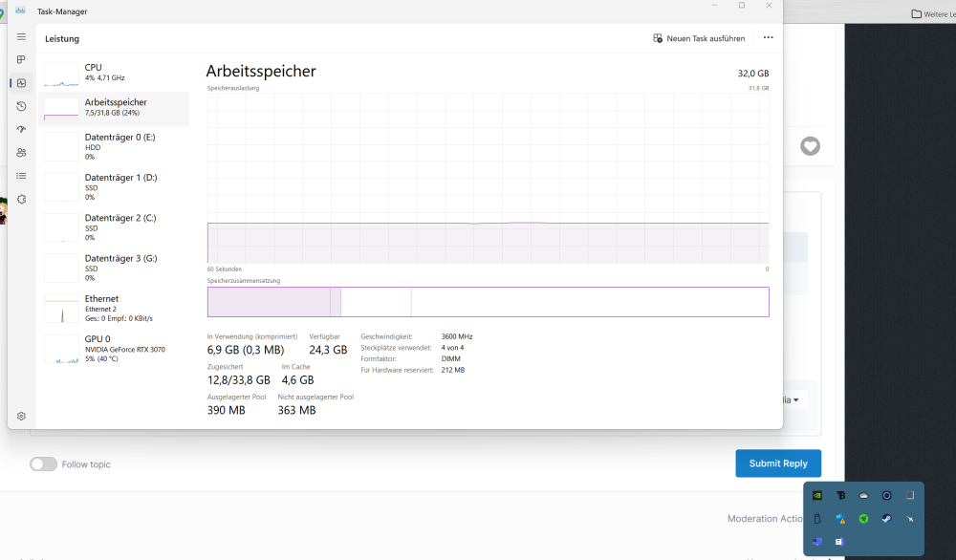This screenshot has width=956, height=560.
Task: Click Neuen Task ausführen button
Action: pyautogui.click(x=699, y=38)
